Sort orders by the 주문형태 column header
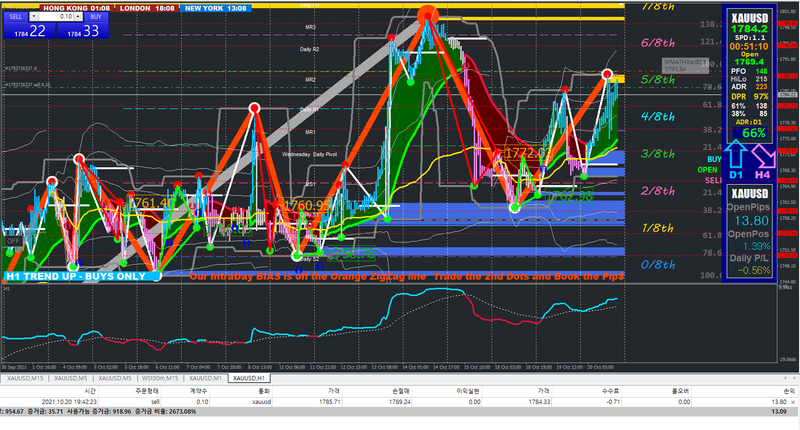 [148, 391]
